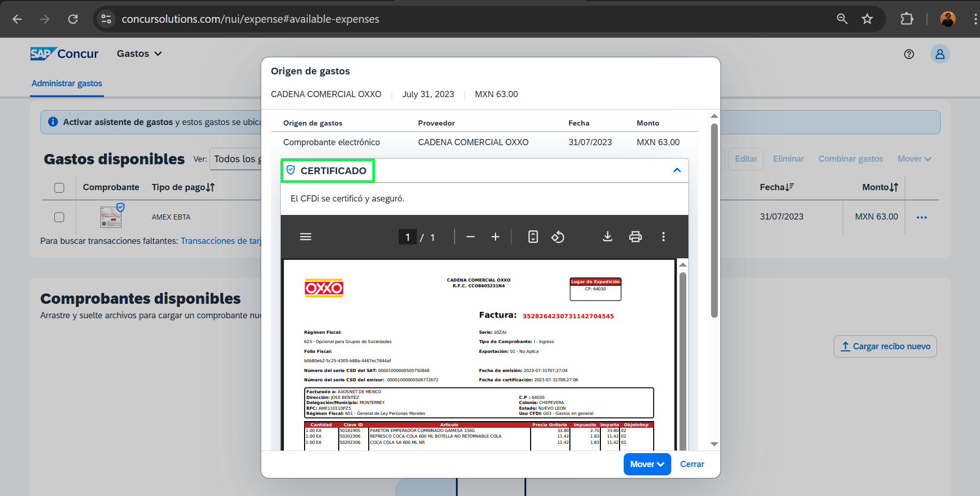Select all expenses header checkbox

coord(59,188)
